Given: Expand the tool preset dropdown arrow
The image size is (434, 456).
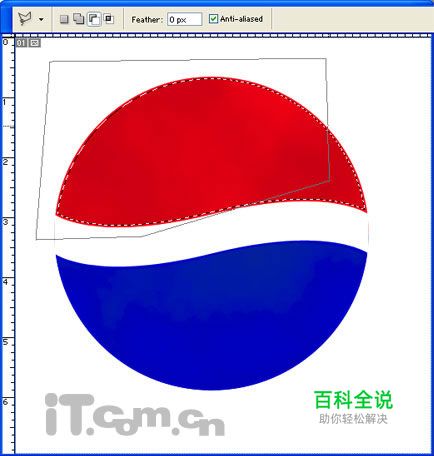Looking at the screenshot, I should pos(41,19).
